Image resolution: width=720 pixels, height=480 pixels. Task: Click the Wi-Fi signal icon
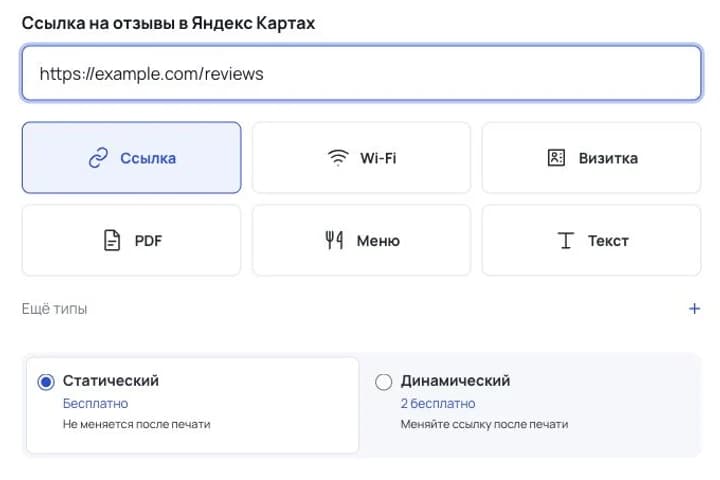pyautogui.click(x=338, y=158)
